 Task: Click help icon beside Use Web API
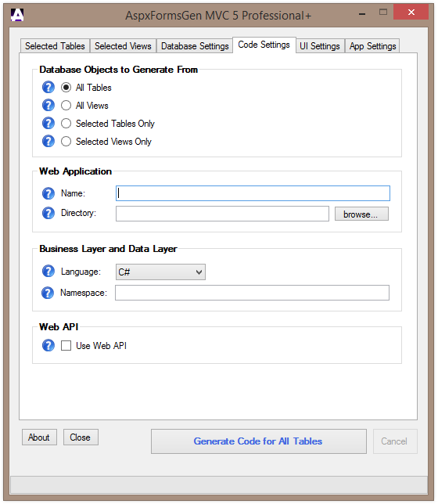point(48,346)
